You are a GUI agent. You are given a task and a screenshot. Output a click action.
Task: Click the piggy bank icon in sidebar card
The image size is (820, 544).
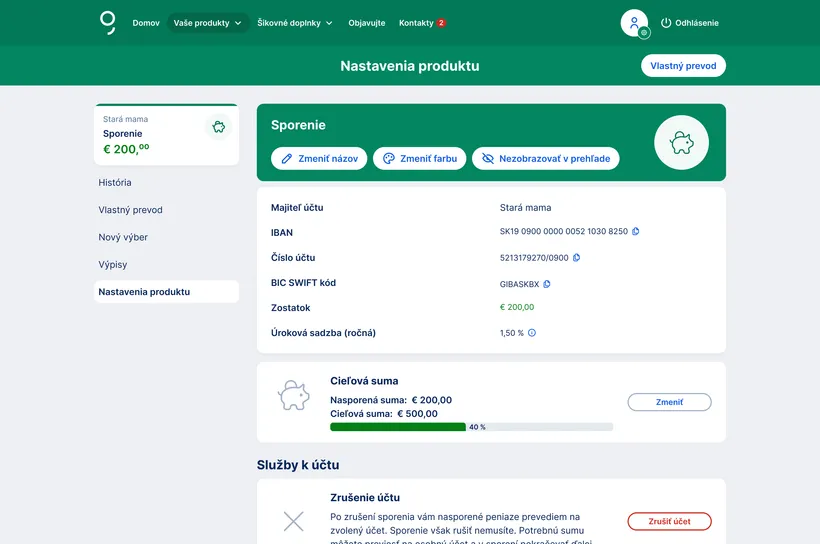pyautogui.click(x=218, y=127)
